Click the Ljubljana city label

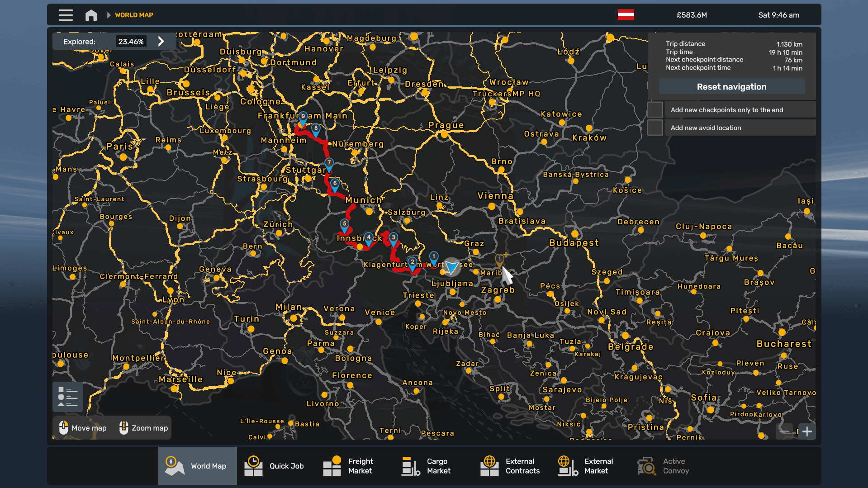point(452,284)
